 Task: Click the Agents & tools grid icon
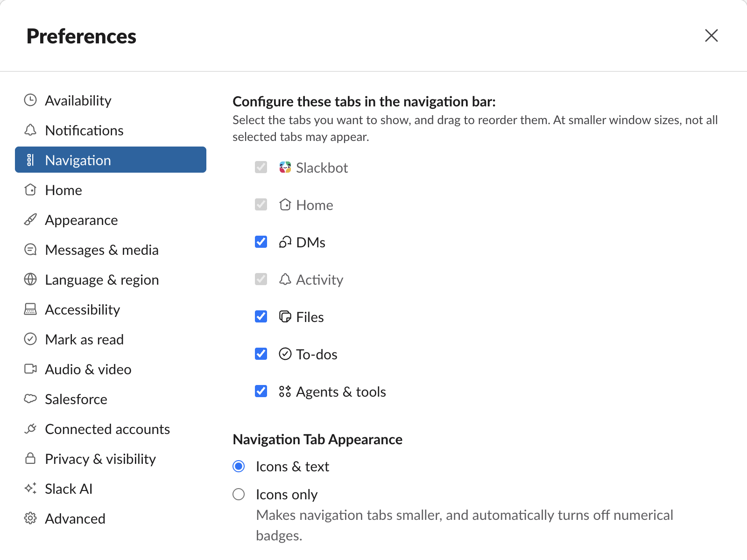pyautogui.click(x=285, y=392)
